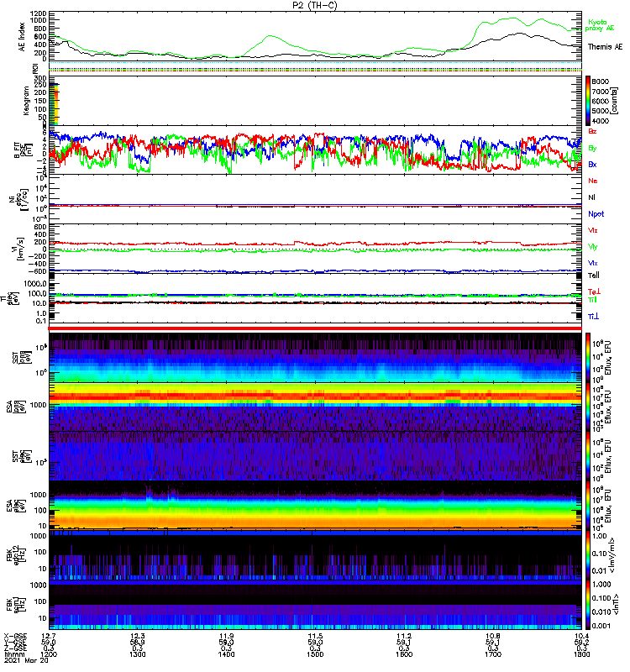Viewport: 630px width, 672px height.
Task: Click the FBK edc12 mV/m color bar
Action: coord(588,556)
